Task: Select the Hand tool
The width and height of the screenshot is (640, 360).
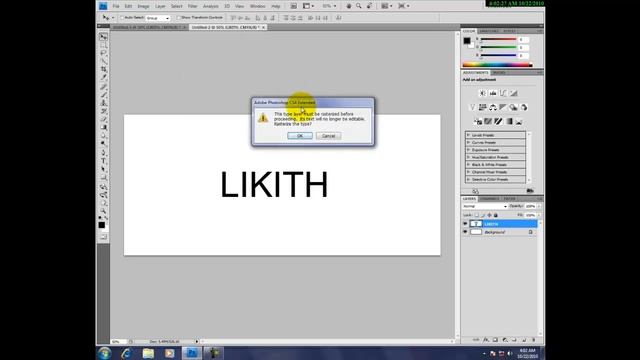Action: click(104, 203)
